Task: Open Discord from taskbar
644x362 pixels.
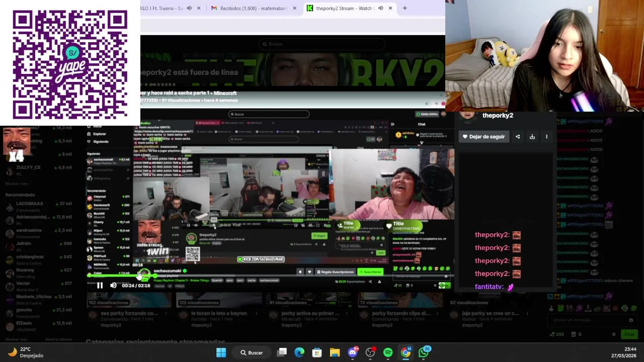Action: click(x=352, y=352)
